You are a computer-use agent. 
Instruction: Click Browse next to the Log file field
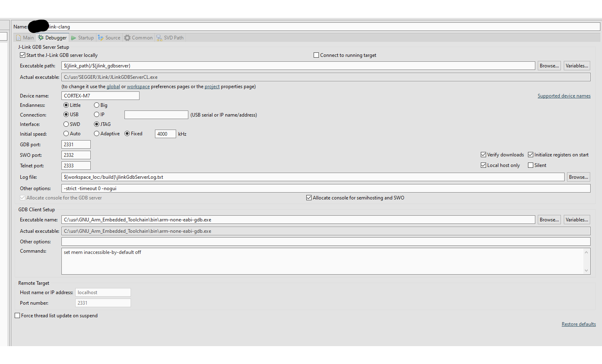coord(578,177)
